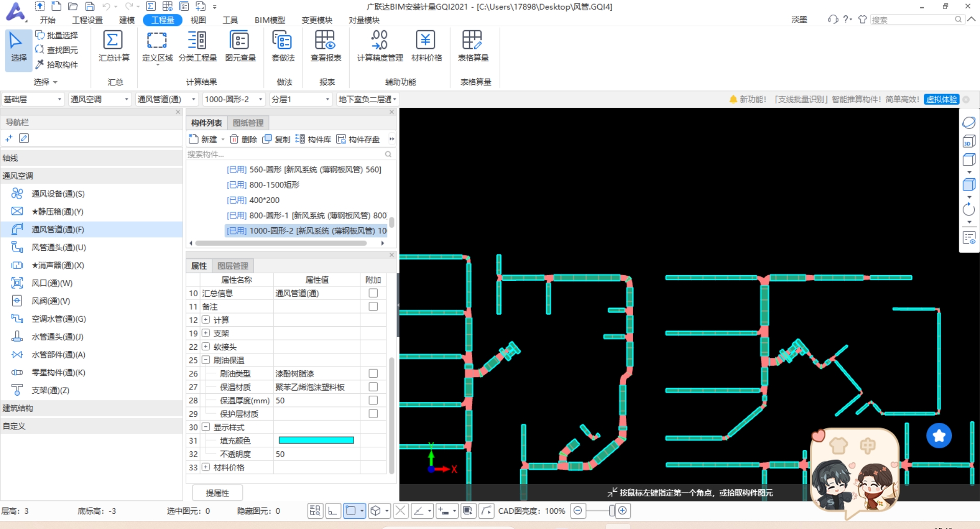Image resolution: width=980 pixels, height=529 pixels.
Task: Select 800-1500矩形 in component list
Action: 263,185
